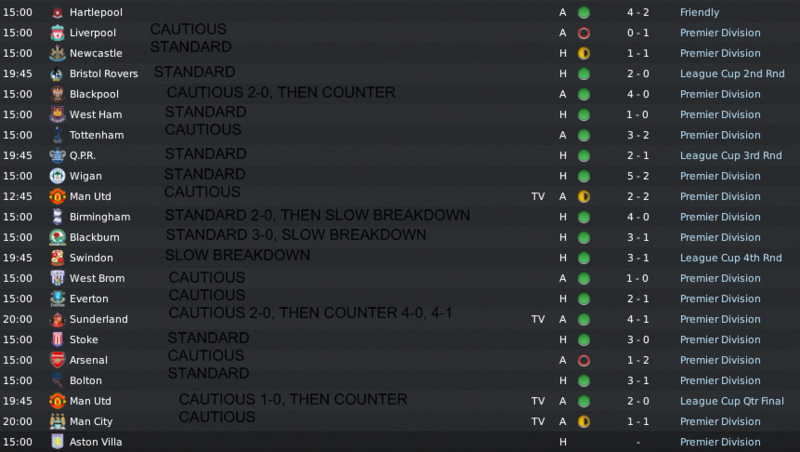Click the Birmingham club crest
The image size is (800, 452).
pos(57,217)
